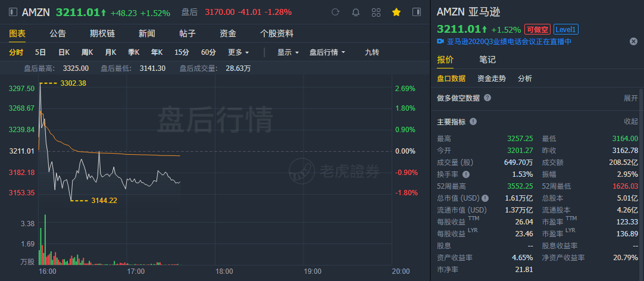644x281 pixels.
Task: Show info for 主要指标
Action: (x=473, y=121)
